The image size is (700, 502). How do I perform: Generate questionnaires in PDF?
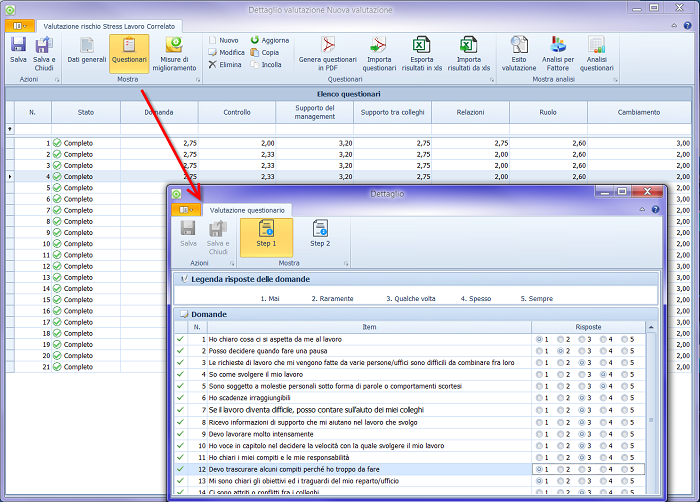[x=327, y=51]
